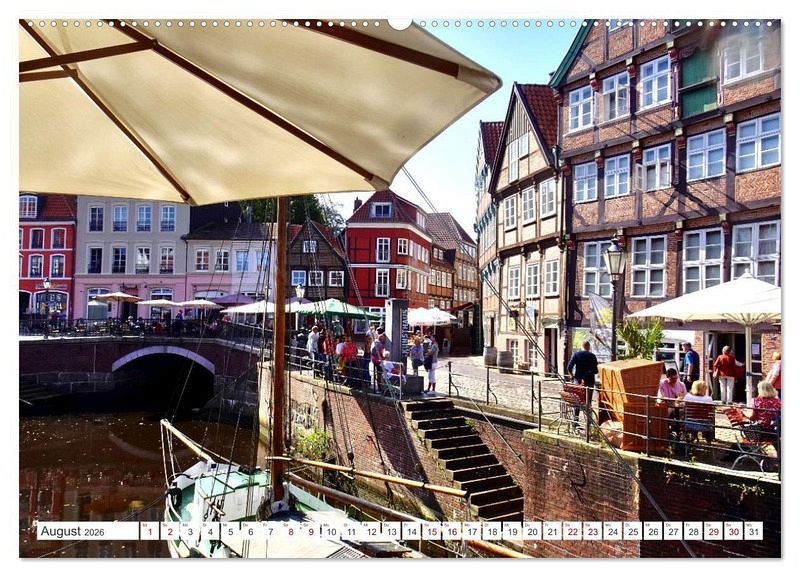Select date 1 in the calendar strip

click(149, 531)
